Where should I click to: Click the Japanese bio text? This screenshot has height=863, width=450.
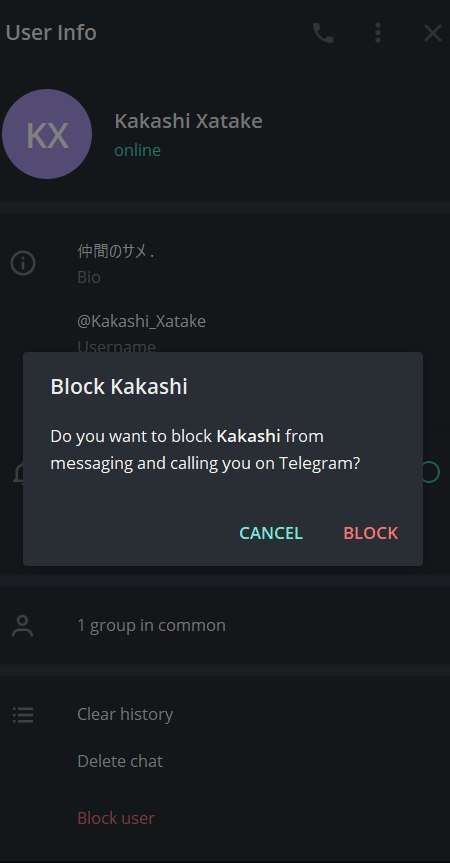click(x=116, y=252)
